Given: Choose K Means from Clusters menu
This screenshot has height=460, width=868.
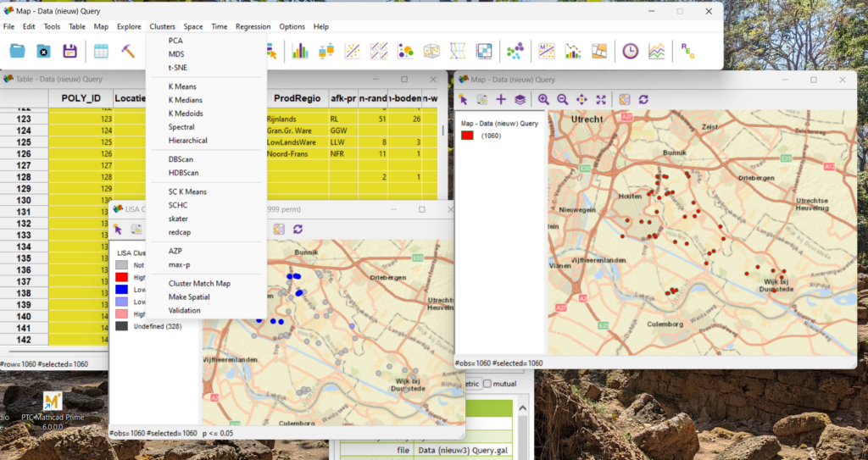Looking at the screenshot, I should [181, 86].
